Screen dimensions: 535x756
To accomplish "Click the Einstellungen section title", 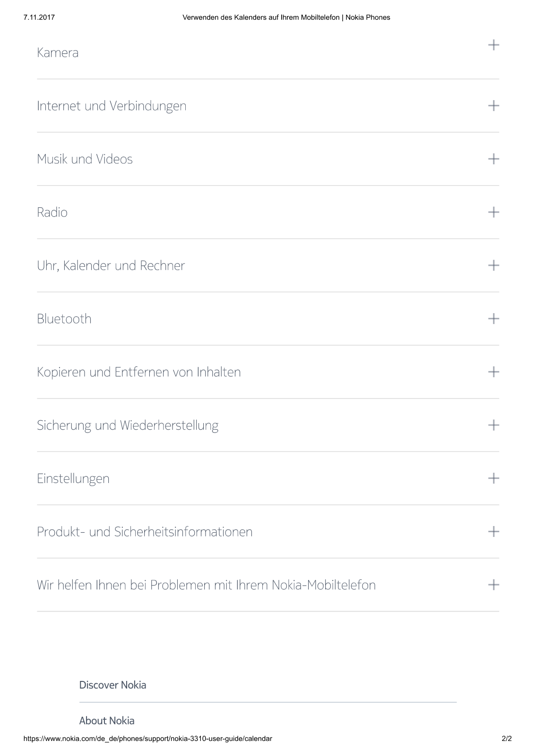I will pyautogui.click(x=73, y=479).
